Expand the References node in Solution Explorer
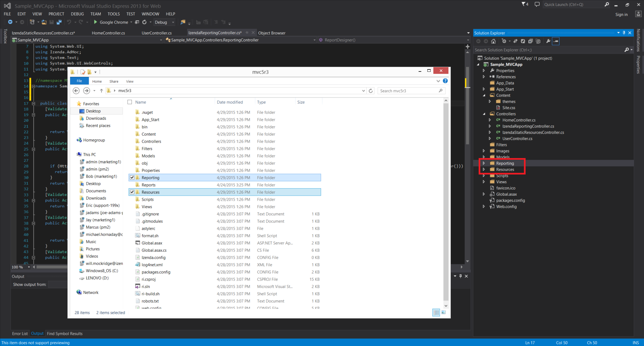This screenshot has height=346, width=644. coord(484,77)
